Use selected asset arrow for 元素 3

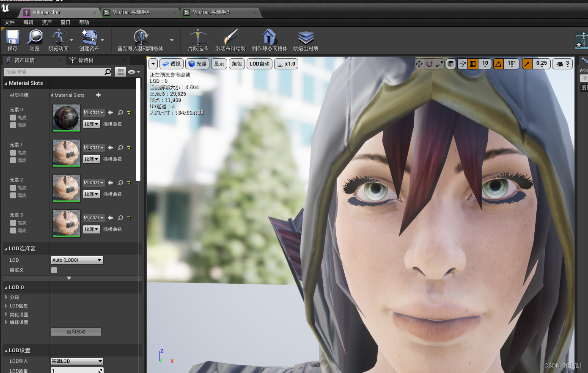point(110,218)
